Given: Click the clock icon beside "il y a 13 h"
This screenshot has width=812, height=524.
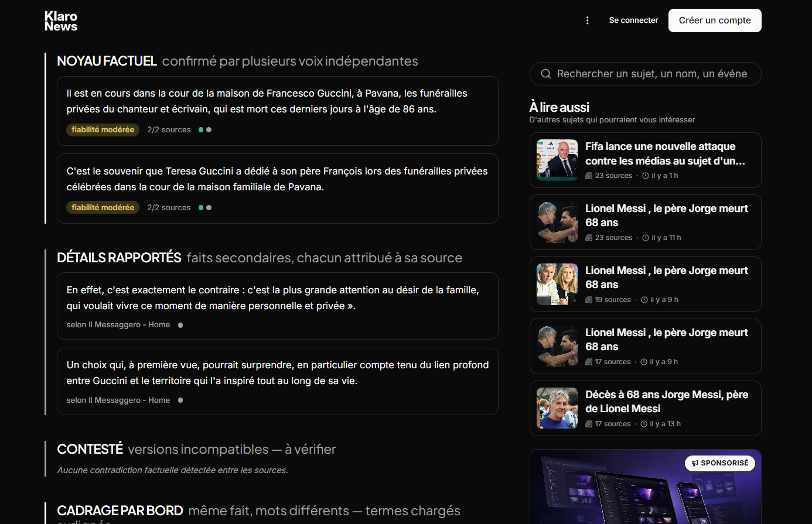Looking at the screenshot, I should click(x=644, y=424).
